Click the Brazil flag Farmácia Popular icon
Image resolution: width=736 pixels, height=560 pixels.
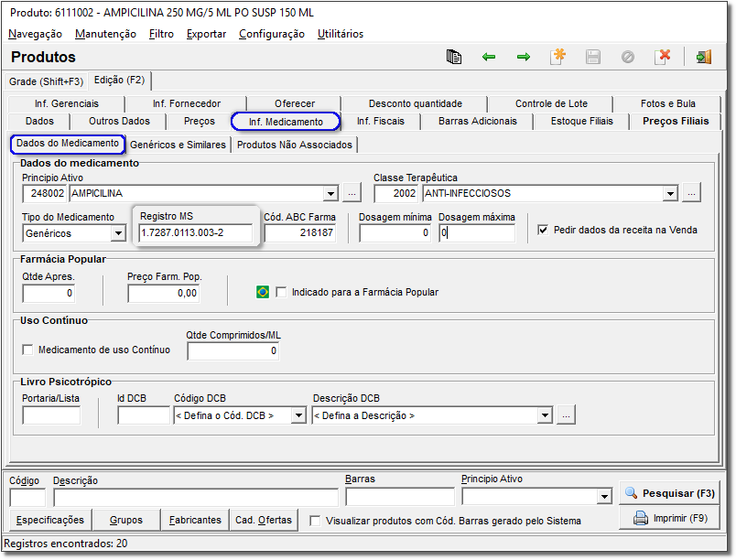(263, 292)
